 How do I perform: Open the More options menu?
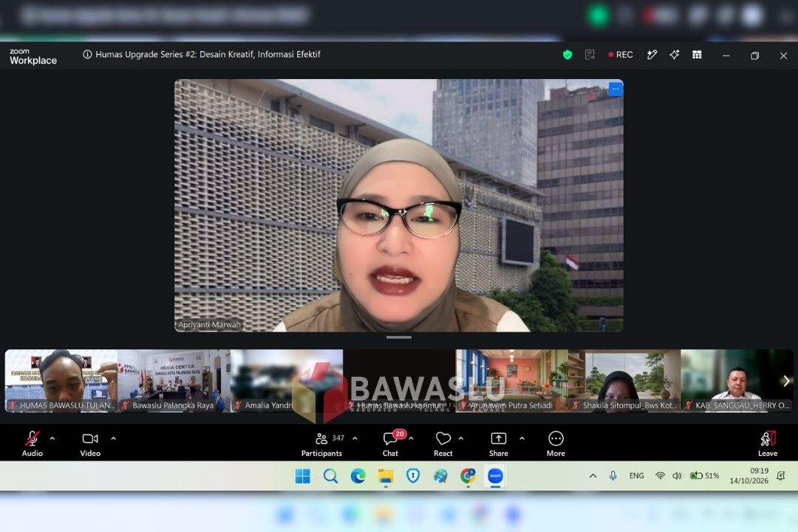coord(556,444)
